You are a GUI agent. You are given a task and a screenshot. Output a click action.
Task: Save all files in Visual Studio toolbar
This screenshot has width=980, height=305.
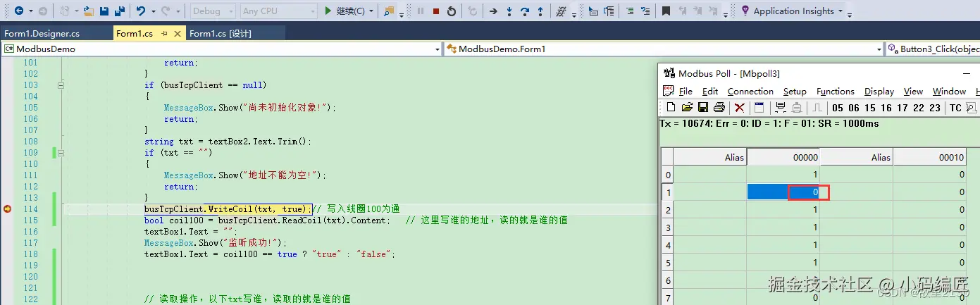(x=120, y=11)
